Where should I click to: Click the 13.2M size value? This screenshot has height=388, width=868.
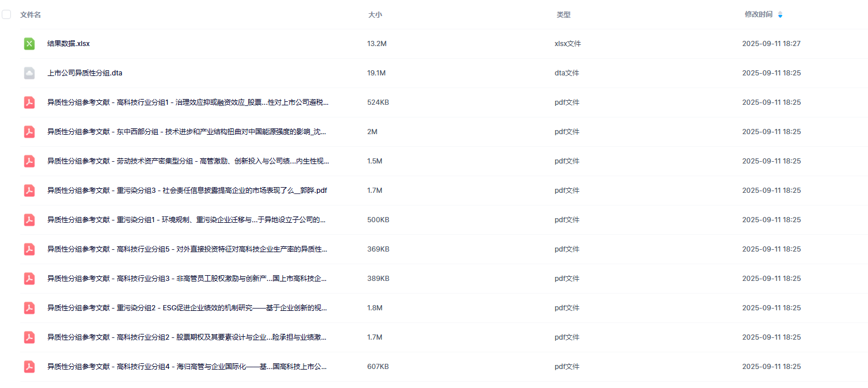click(377, 44)
